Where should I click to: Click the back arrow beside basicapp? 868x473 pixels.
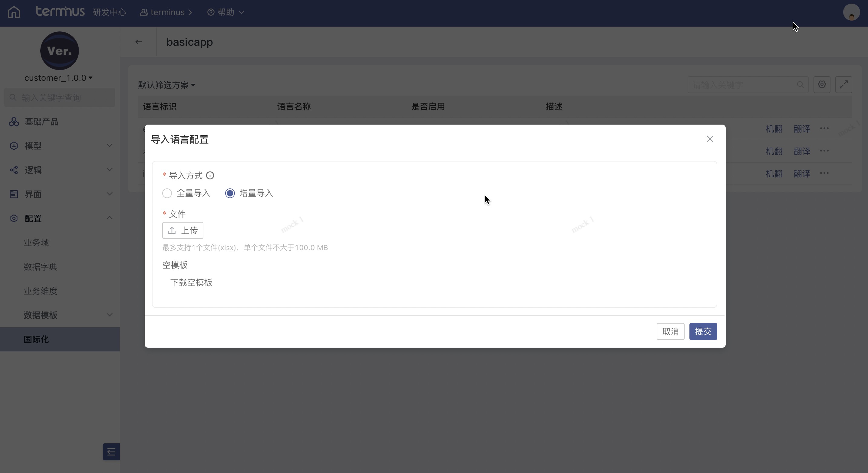[x=139, y=42]
